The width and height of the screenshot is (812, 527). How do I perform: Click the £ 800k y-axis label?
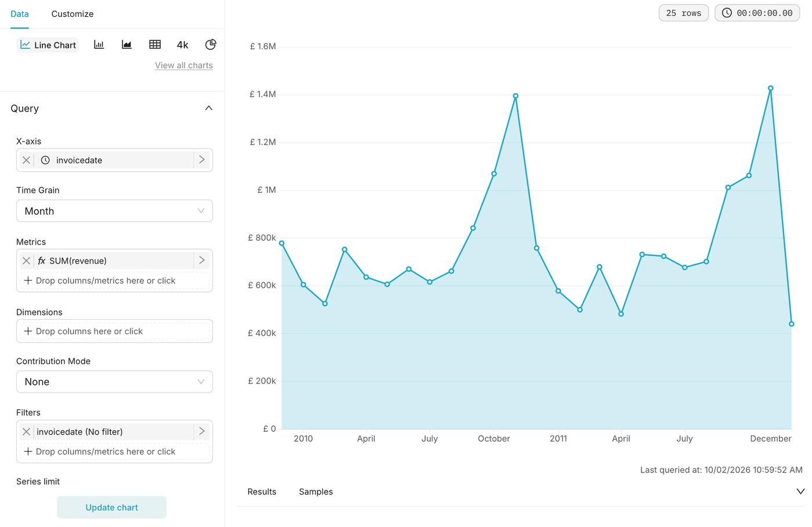pos(262,237)
